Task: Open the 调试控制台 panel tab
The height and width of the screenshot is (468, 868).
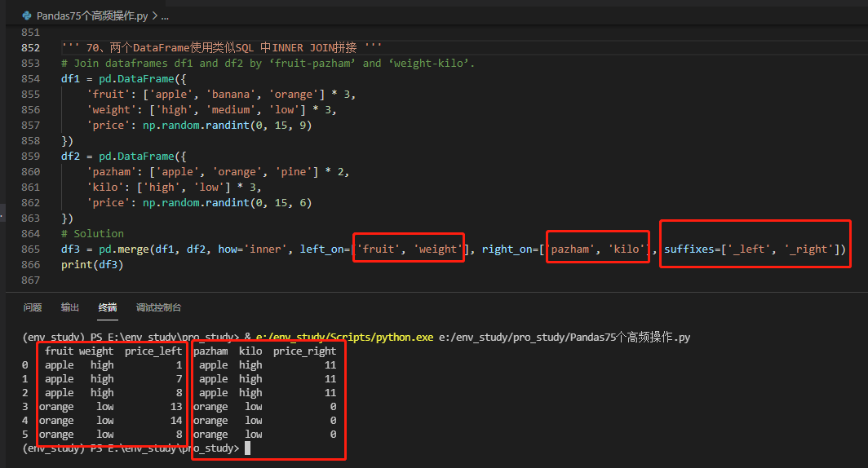Action: 158,307
